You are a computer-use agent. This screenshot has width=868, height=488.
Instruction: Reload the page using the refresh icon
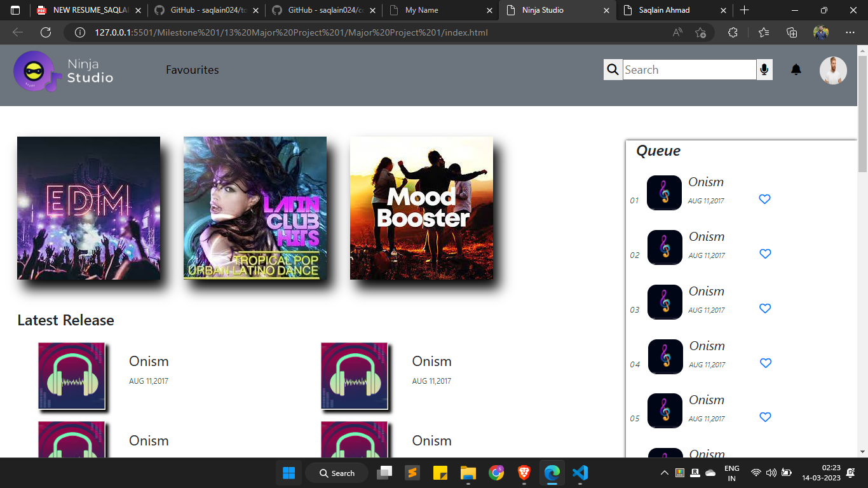[44, 32]
